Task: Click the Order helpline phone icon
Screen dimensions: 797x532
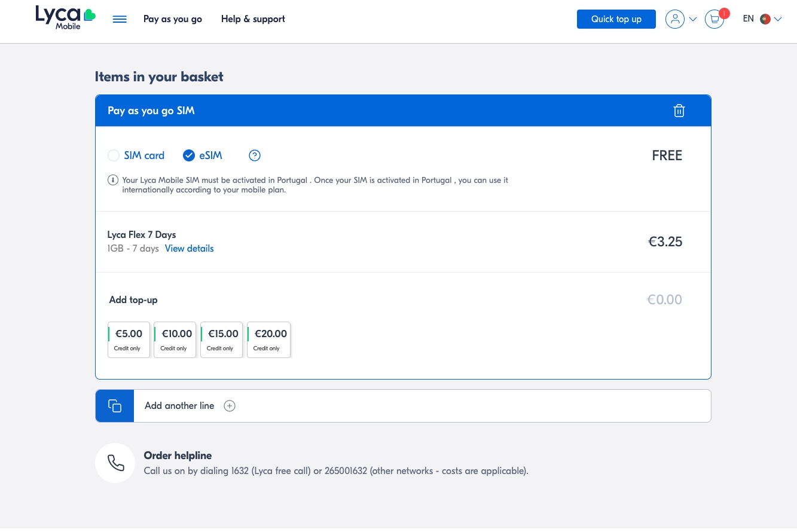Action: 115,463
